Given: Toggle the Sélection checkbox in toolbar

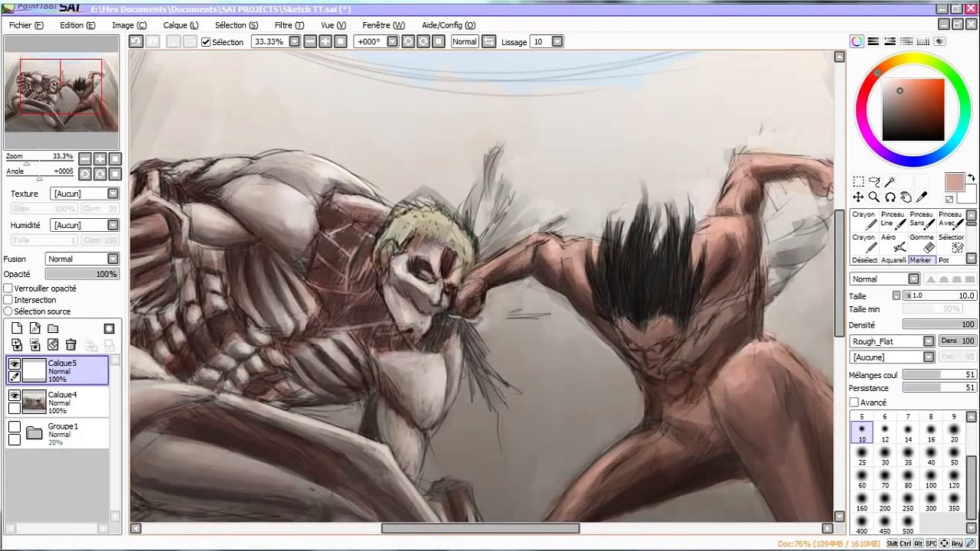Looking at the screenshot, I should [x=206, y=42].
